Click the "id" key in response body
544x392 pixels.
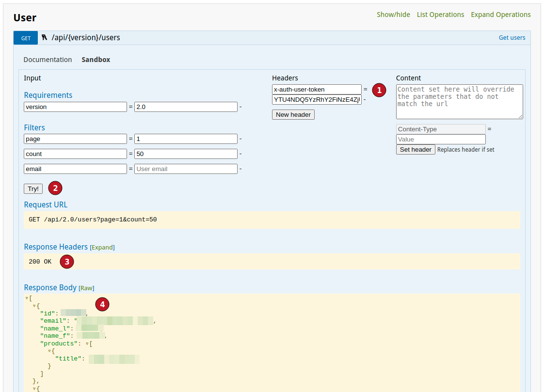pyautogui.click(x=48, y=314)
